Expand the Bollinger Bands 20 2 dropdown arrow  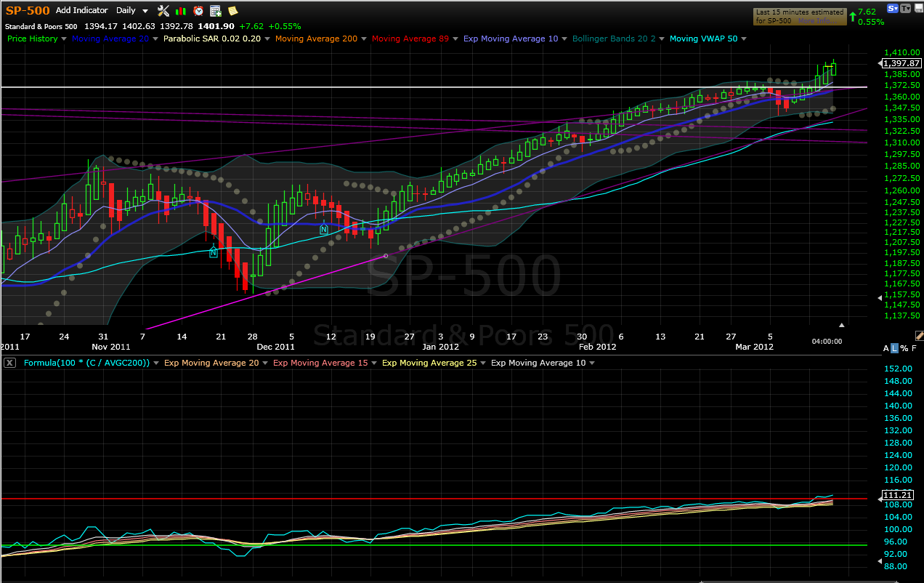662,39
